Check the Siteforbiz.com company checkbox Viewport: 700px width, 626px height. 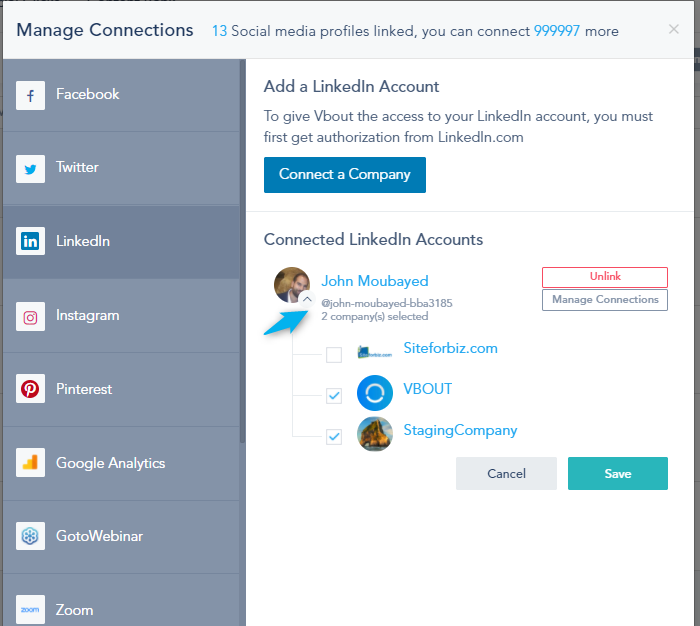tap(334, 355)
